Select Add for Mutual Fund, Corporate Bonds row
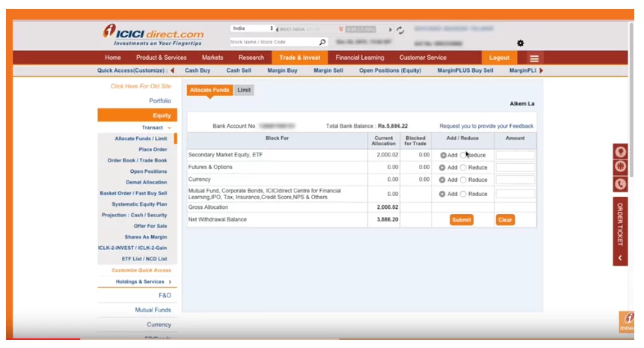This screenshot has height=348, width=644. tap(442, 194)
